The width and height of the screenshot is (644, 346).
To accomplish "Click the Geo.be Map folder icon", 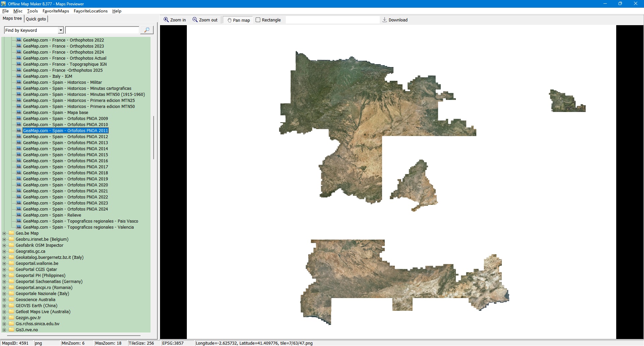I will tap(12, 233).
